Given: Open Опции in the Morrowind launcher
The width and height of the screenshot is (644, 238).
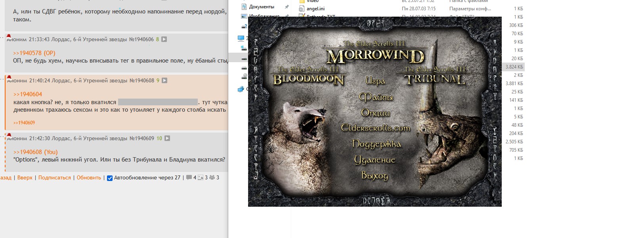Looking at the screenshot, I should (x=375, y=113).
